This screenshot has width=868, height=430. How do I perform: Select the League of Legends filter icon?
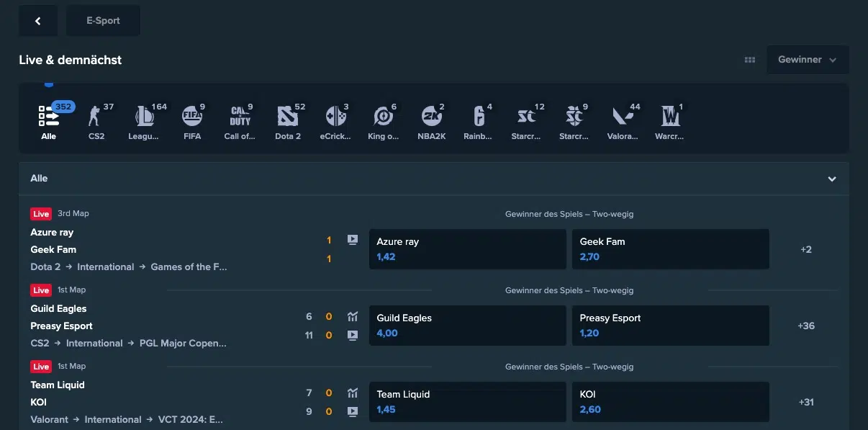click(x=144, y=115)
